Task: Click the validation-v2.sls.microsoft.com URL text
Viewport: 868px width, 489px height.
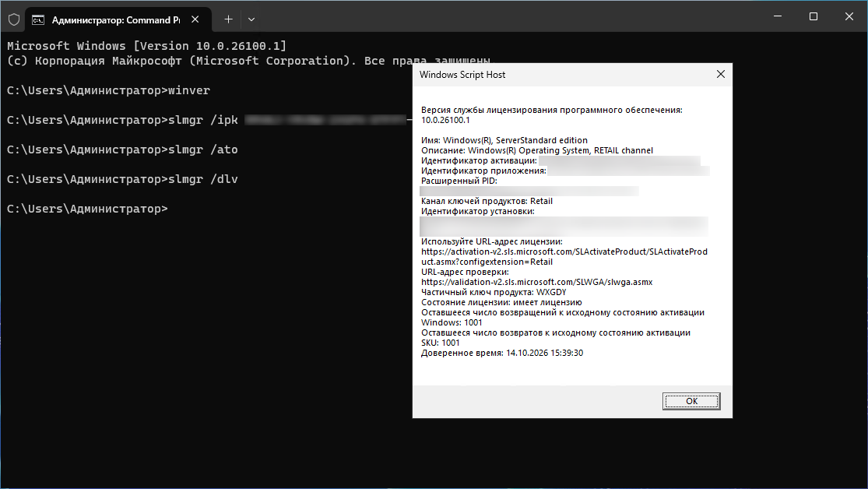Action: pos(537,282)
